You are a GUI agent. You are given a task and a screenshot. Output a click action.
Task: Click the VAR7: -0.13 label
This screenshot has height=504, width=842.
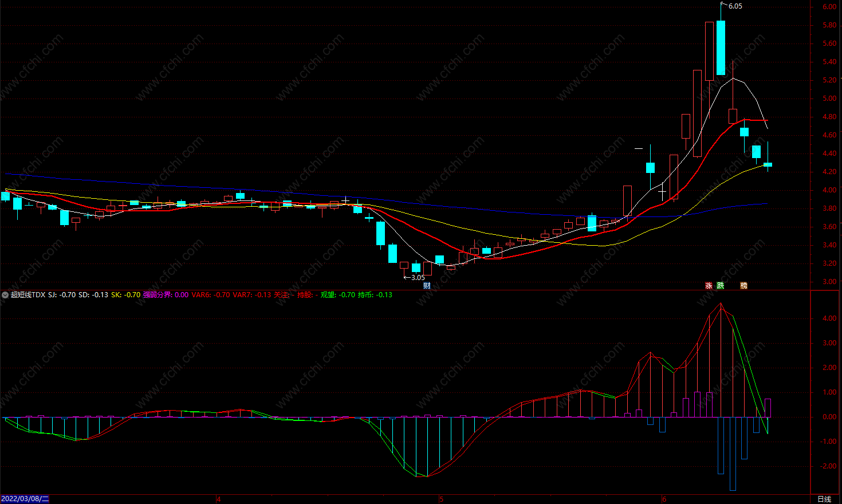pos(252,295)
